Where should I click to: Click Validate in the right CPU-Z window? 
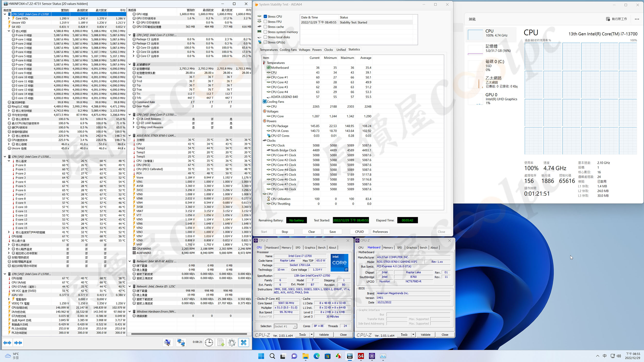tap(425, 335)
